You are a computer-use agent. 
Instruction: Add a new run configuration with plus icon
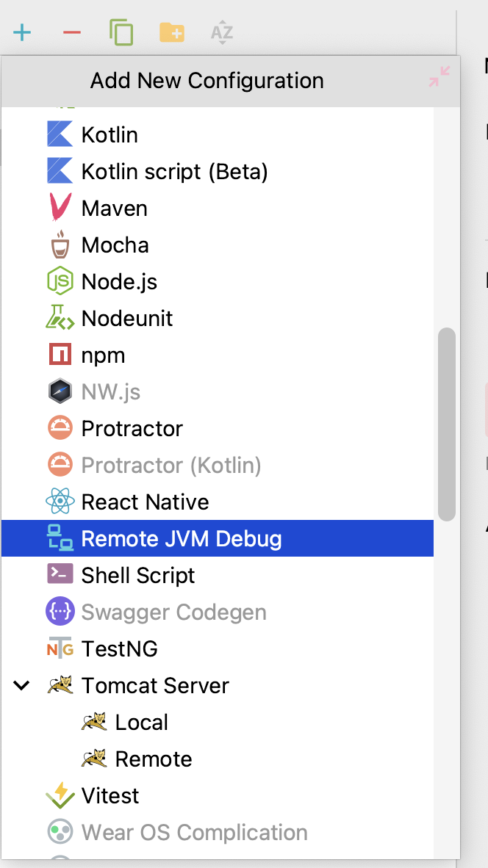(22, 32)
